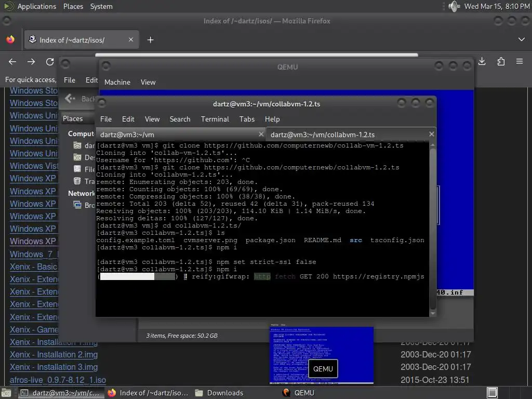This screenshot has height=399, width=532.
Task: Switch to Firefox Index task in taskbar
Action: point(148,393)
